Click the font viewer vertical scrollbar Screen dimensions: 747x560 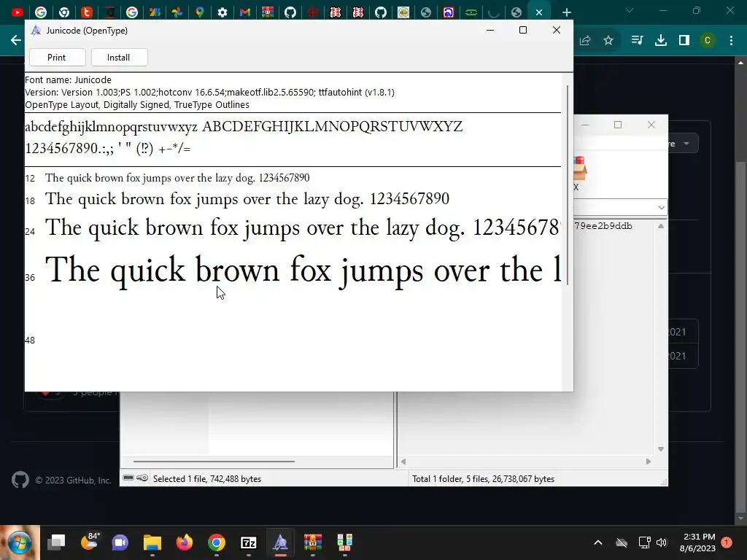pyautogui.click(x=568, y=184)
